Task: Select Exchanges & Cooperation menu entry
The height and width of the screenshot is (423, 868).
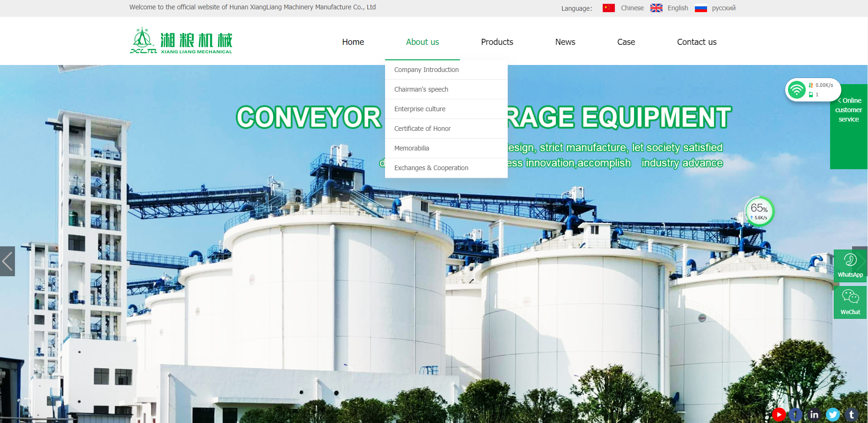Action: coord(446,168)
